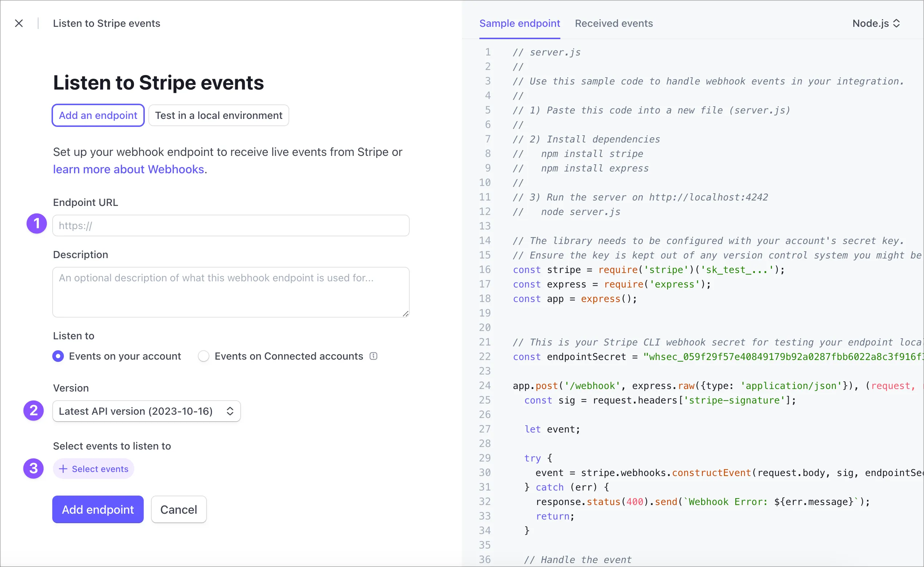Click the step 1 numbered badge
The height and width of the screenshot is (567, 924).
(36, 223)
